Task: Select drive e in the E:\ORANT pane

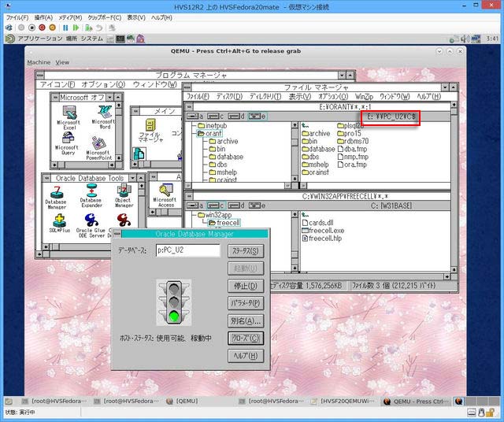Action: (x=257, y=116)
